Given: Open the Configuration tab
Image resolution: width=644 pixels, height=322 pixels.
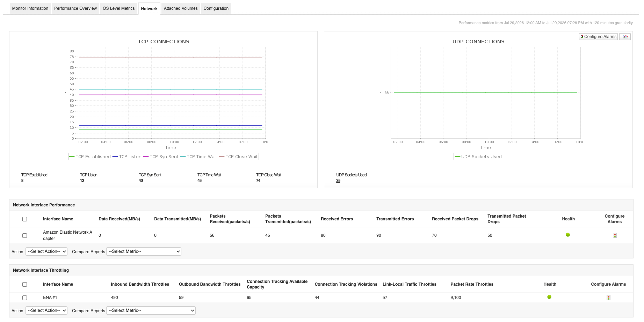Looking at the screenshot, I should coord(216,8).
